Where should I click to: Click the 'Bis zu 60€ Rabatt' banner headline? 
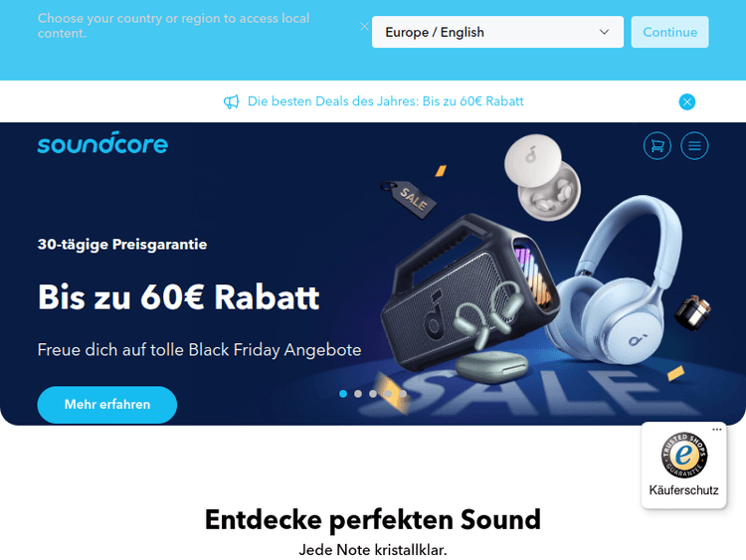click(178, 297)
